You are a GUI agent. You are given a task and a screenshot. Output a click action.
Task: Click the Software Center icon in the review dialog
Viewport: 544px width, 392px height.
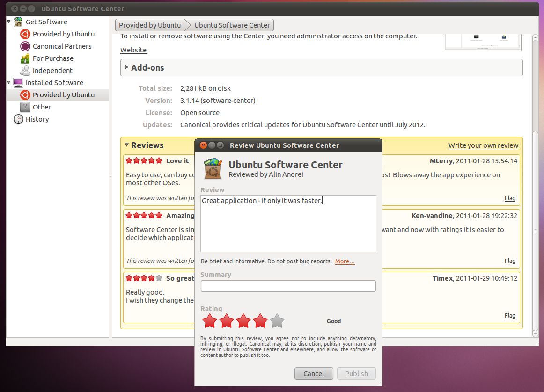tap(213, 168)
